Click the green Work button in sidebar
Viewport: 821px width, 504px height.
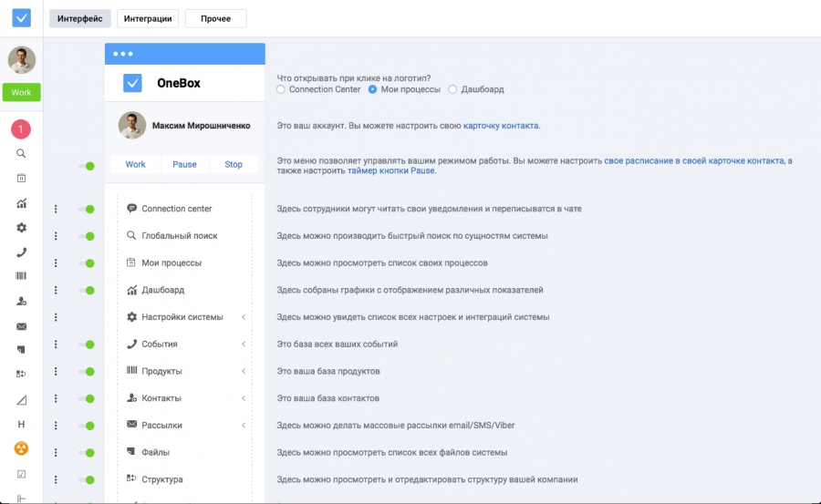point(21,92)
